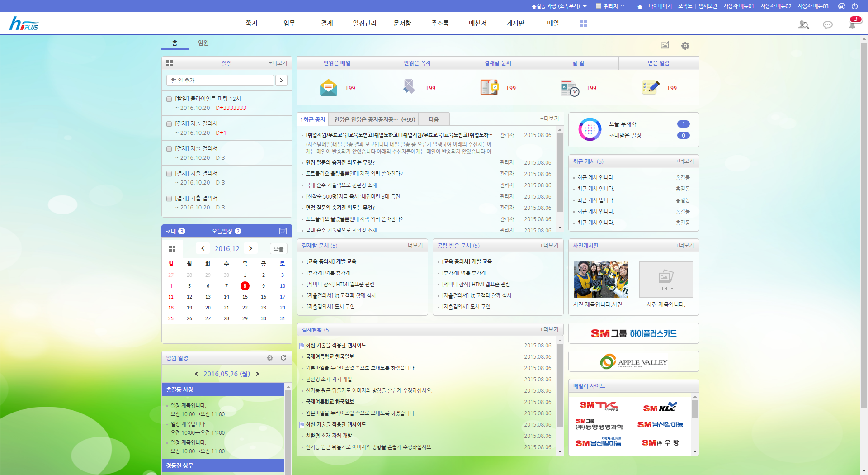Click the dashboard settings gear icon
The width and height of the screenshot is (868, 475).
(685, 46)
